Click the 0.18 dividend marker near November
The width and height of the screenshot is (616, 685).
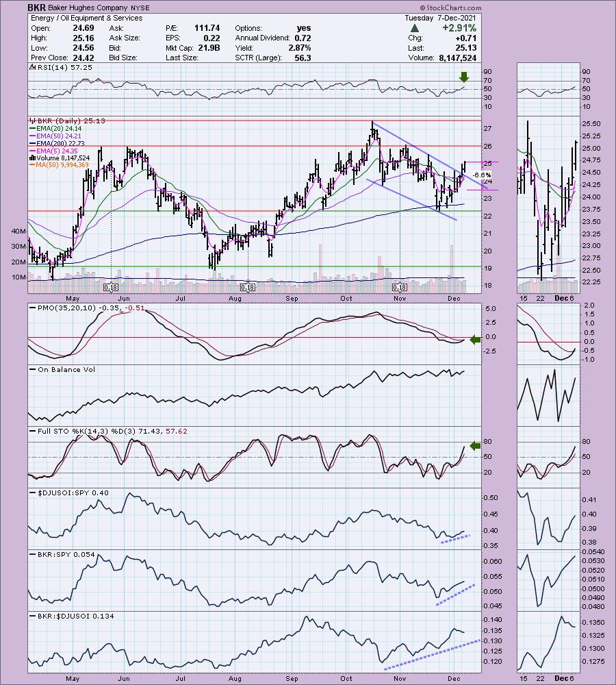(400, 288)
